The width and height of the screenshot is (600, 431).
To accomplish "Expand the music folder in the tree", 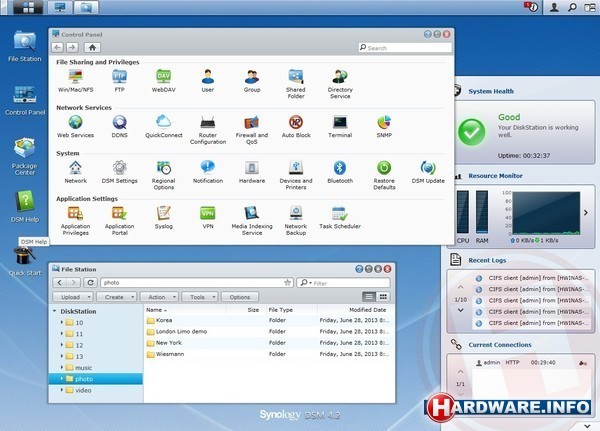I will click(62, 367).
